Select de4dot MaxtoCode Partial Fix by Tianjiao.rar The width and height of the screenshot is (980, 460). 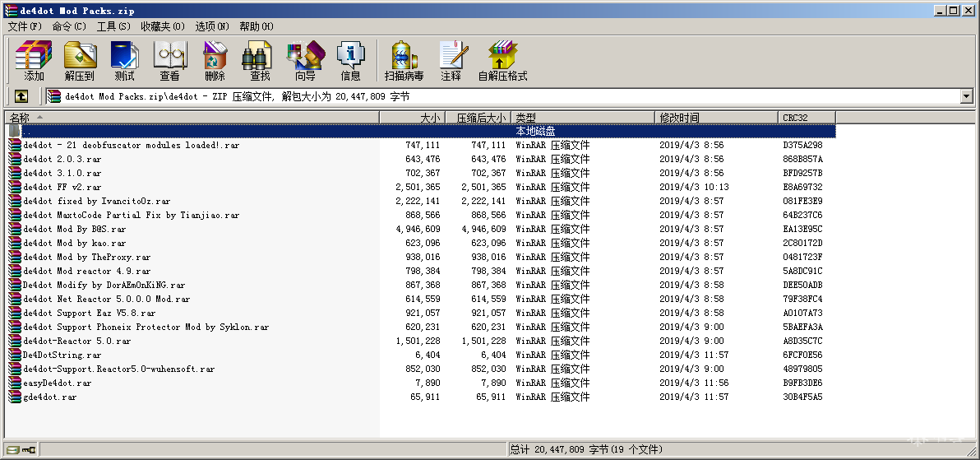tap(132, 216)
